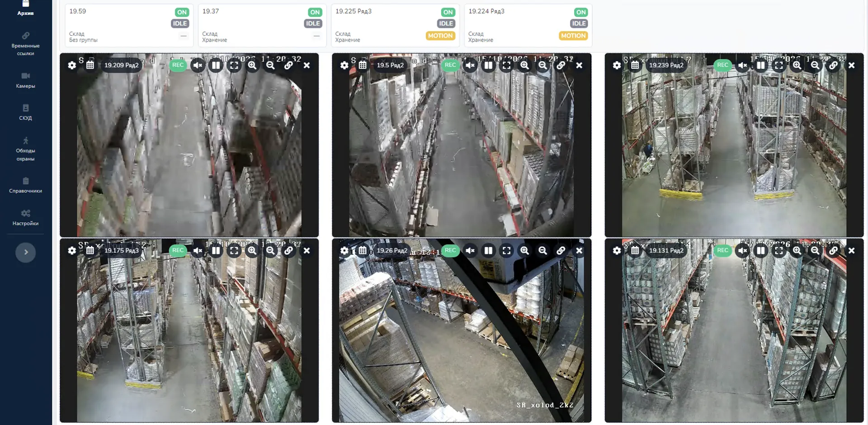Go to Временные ссылки in sidebar
Image resolution: width=868 pixels, height=425 pixels.
pyautogui.click(x=25, y=44)
